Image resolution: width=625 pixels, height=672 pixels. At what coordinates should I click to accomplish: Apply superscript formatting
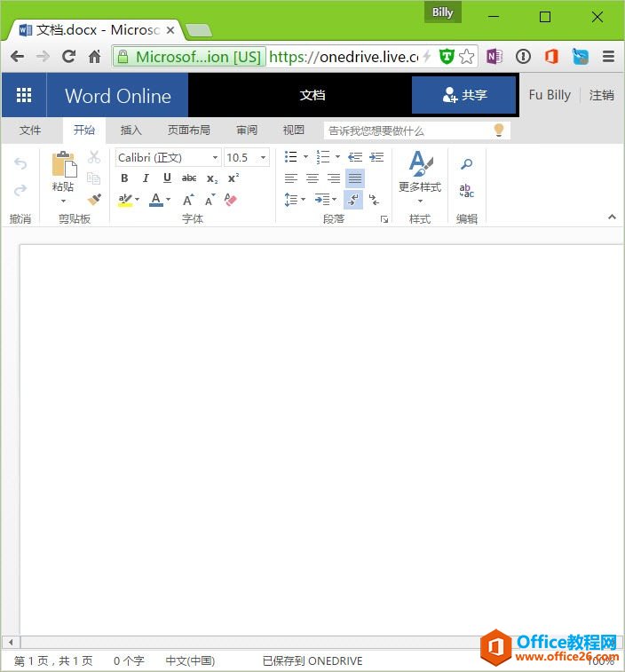(x=233, y=178)
